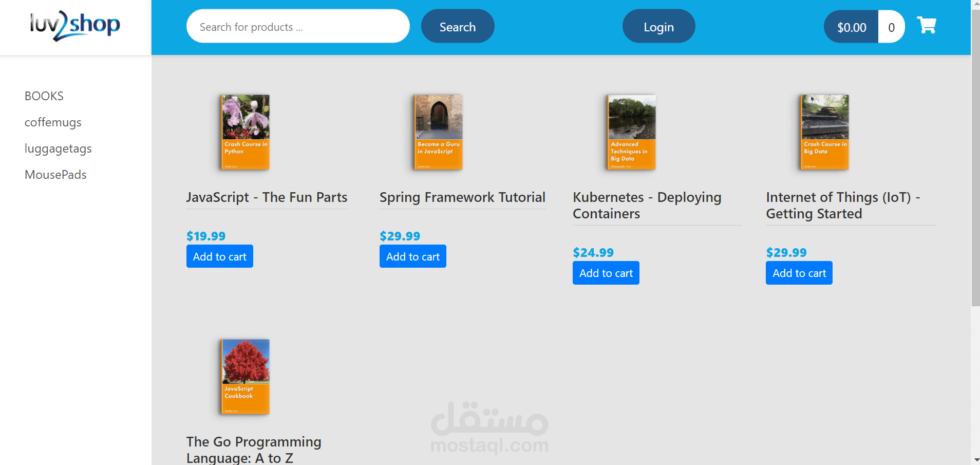Click the scrollbar down arrow

pos(975,460)
